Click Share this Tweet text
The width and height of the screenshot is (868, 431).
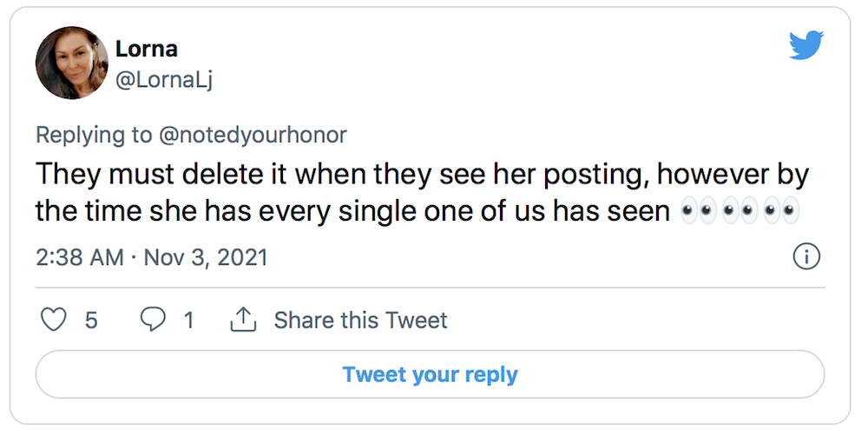click(x=360, y=320)
